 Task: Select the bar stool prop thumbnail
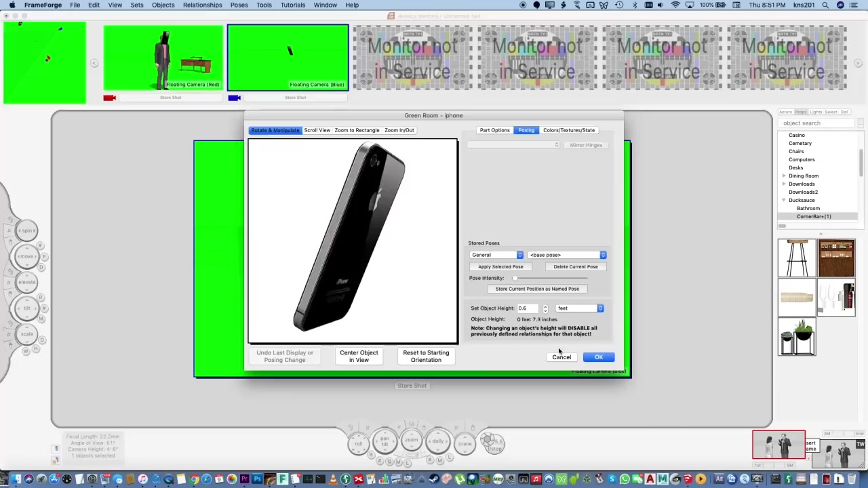797,258
